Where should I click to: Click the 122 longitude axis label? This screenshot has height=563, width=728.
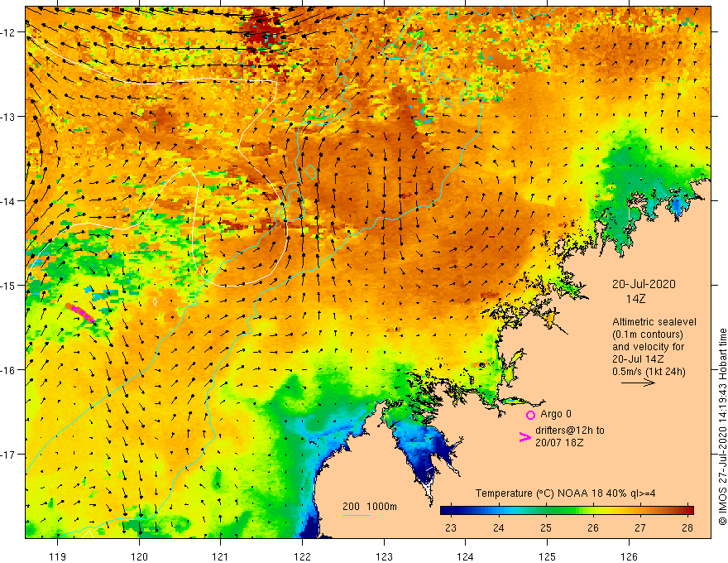tap(302, 556)
